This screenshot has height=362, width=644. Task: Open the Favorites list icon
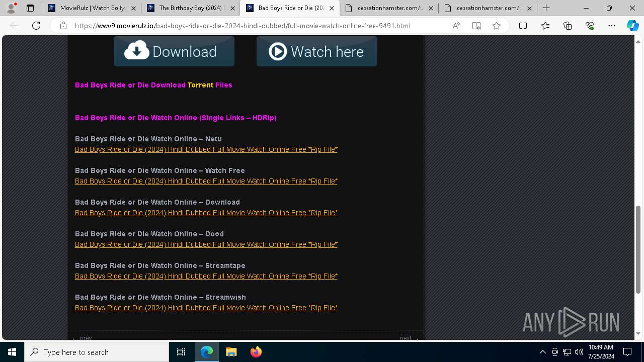[545, 26]
